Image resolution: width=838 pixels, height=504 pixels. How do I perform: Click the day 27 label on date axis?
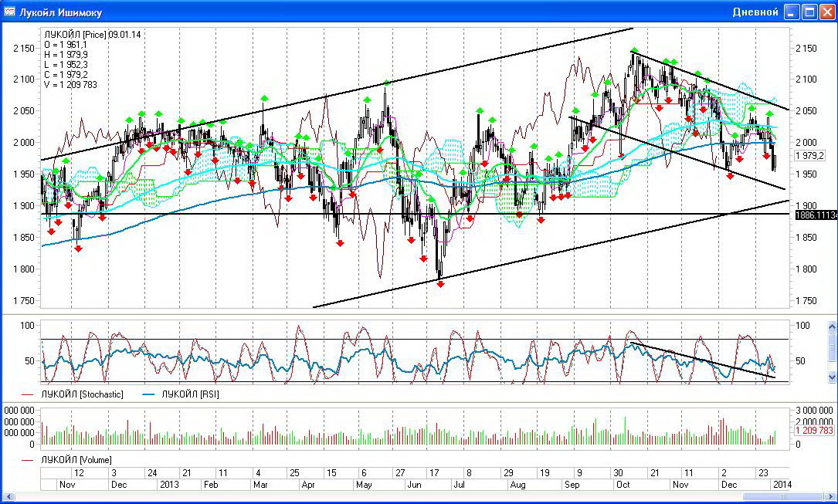(400, 472)
